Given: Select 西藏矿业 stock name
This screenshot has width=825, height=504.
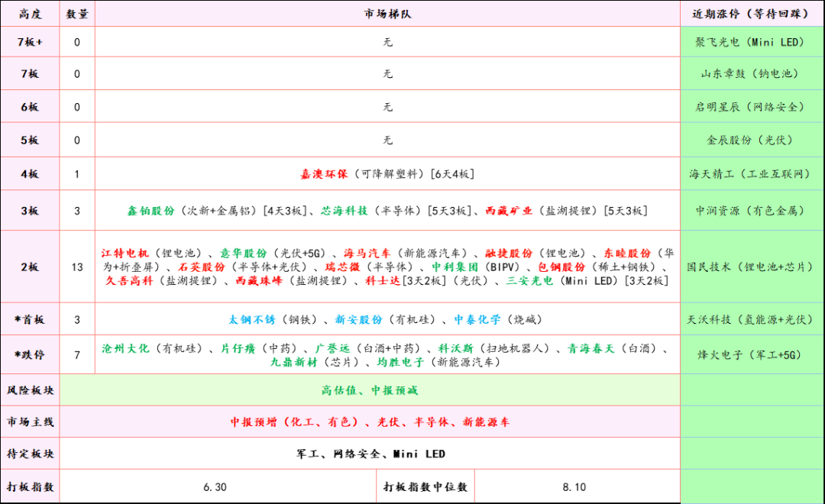Looking at the screenshot, I should click(x=508, y=211).
